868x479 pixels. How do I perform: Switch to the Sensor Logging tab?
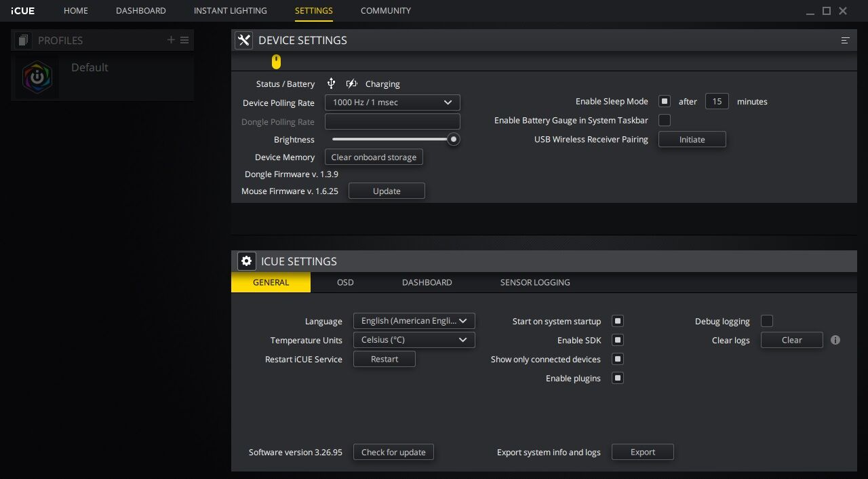535,282
